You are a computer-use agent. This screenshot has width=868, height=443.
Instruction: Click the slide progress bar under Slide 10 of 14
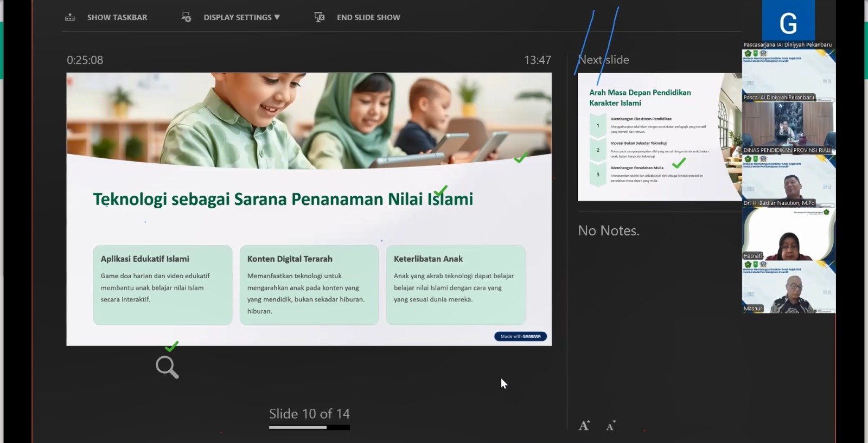(x=309, y=427)
